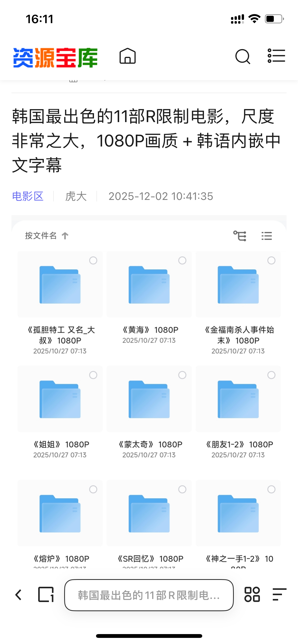This screenshot has height=644, width=298.
Task: Open search with the magnifier icon
Action: point(242,56)
